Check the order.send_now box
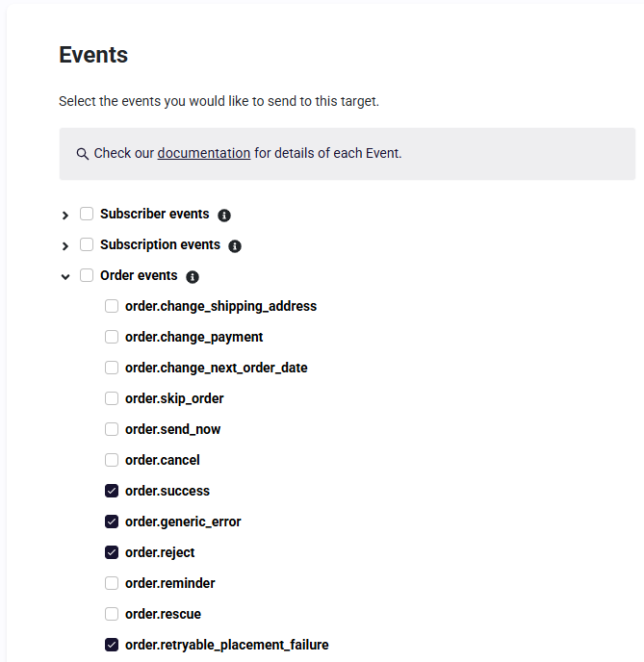This screenshot has width=644, height=662. tap(112, 429)
